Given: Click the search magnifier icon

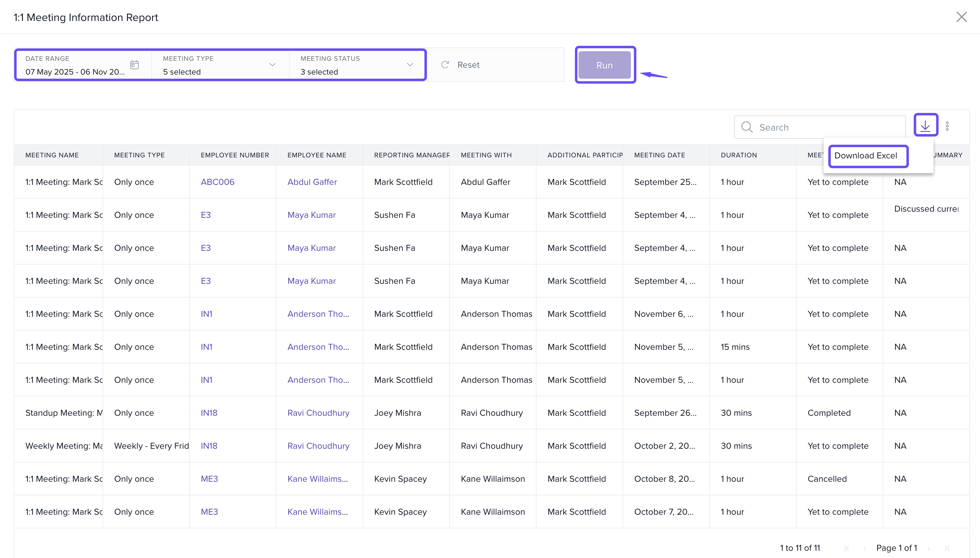Looking at the screenshot, I should point(746,127).
